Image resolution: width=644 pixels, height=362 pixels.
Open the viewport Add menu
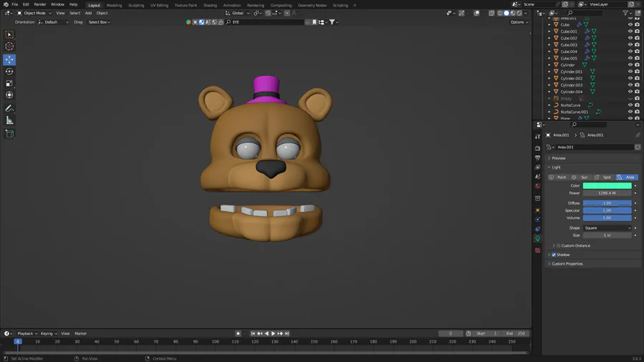click(x=88, y=13)
